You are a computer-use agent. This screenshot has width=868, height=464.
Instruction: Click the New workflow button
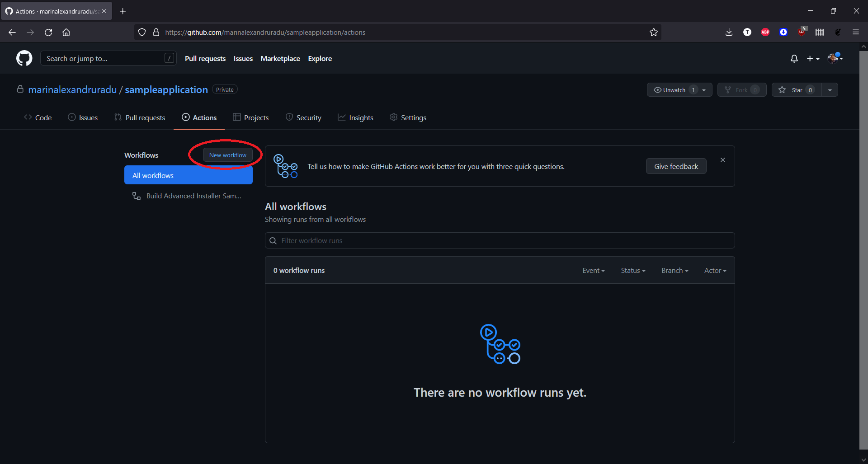(x=228, y=155)
